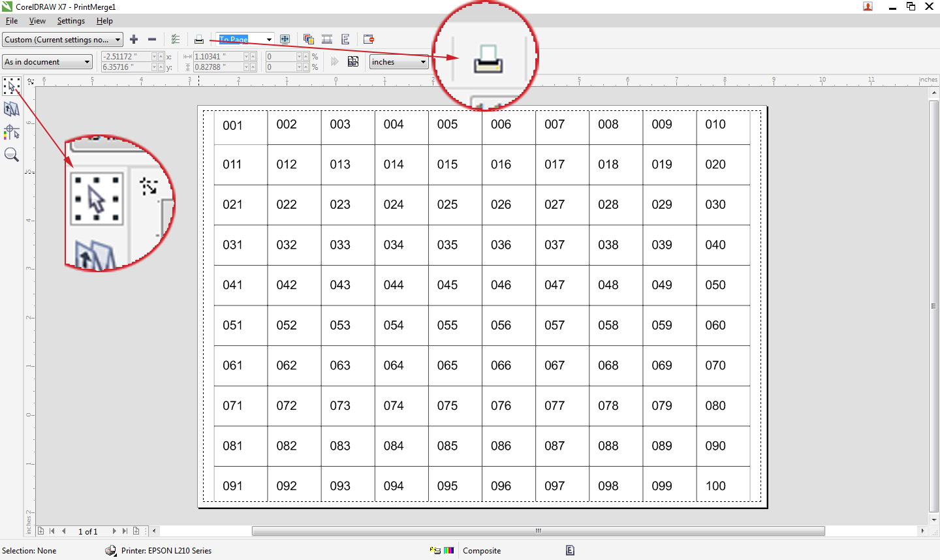The width and height of the screenshot is (940, 560).
Task: Change measurement units via the inches dropdown
Action: [x=398, y=61]
